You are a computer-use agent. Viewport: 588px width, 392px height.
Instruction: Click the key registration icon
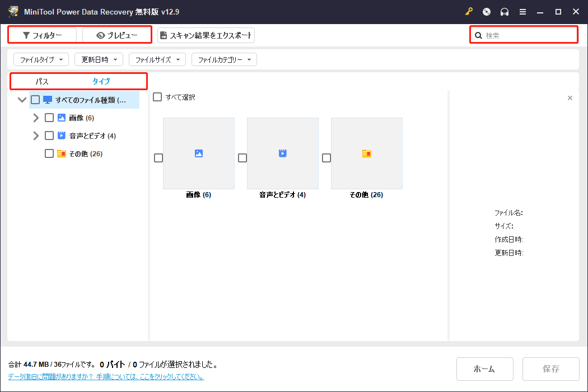tap(469, 12)
